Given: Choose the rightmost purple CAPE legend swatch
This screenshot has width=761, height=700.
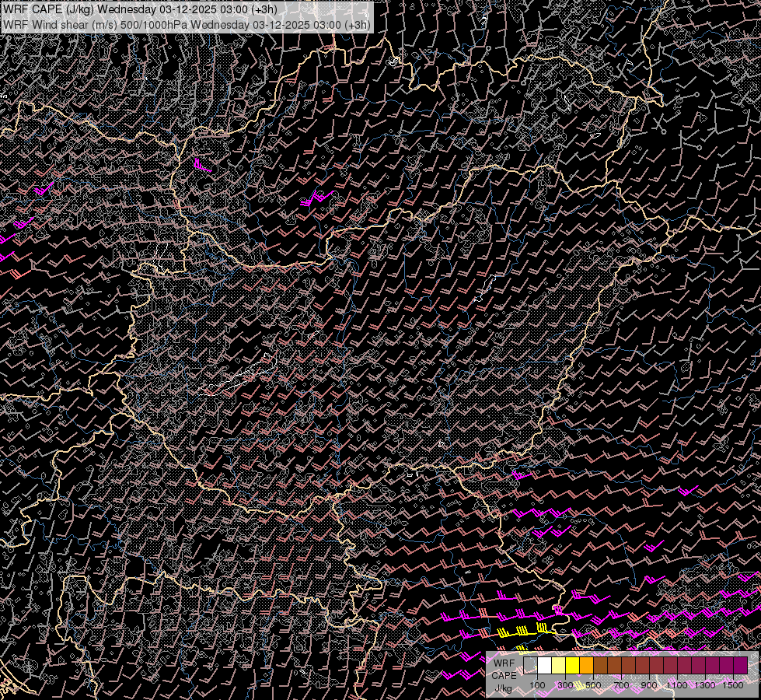Looking at the screenshot, I should coord(740,665).
